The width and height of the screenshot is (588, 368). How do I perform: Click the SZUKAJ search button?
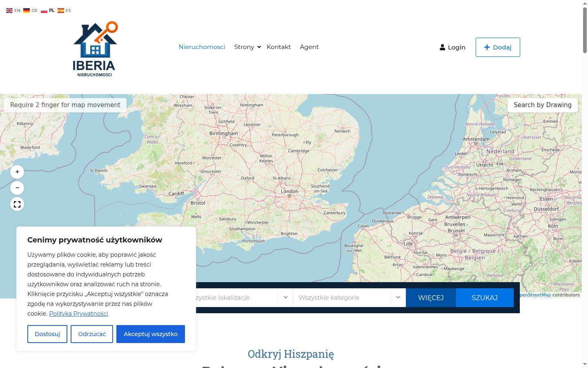[x=485, y=298]
